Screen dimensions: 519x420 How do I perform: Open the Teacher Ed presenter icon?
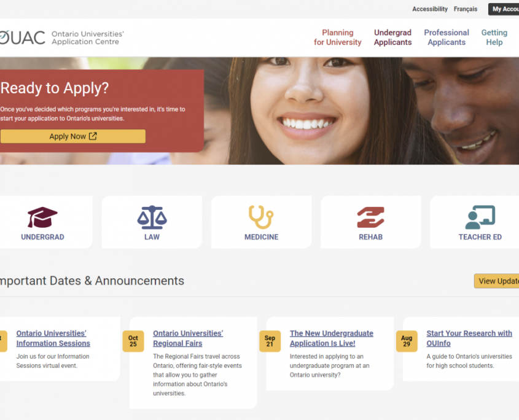click(480, 217)
